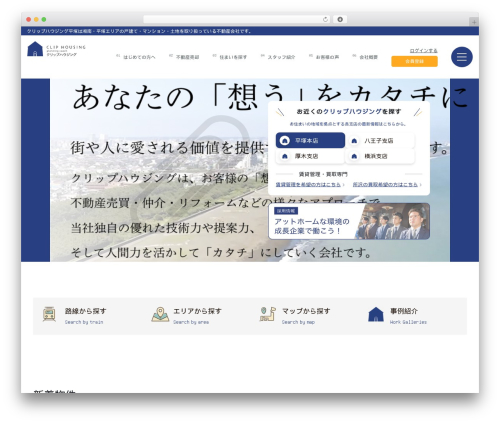The image size is (500, 423).
Task: Click the heading お近くのクリップハウジングを探す
Action: (349, 112)
